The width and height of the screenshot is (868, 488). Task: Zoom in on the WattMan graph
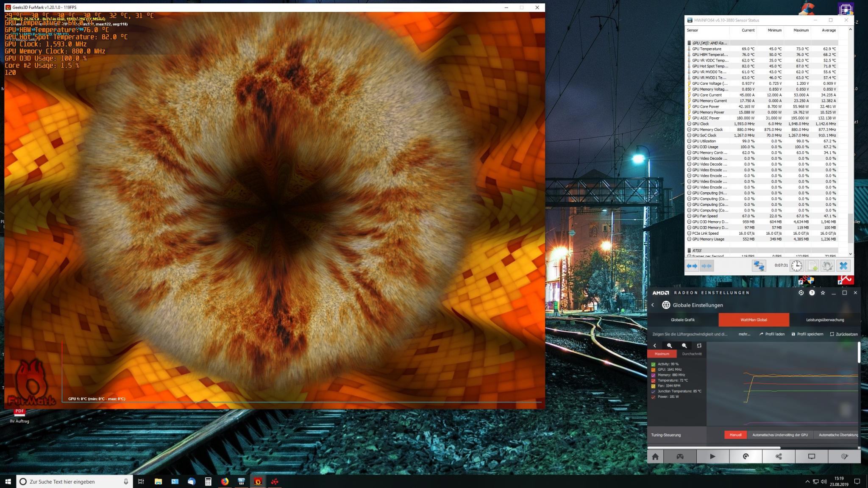click(669, 346)
